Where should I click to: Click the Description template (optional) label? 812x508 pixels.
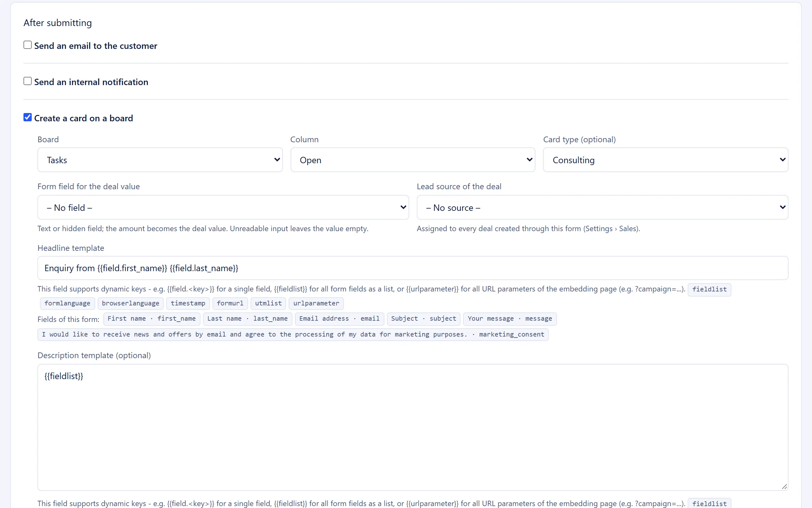point(94,356)
